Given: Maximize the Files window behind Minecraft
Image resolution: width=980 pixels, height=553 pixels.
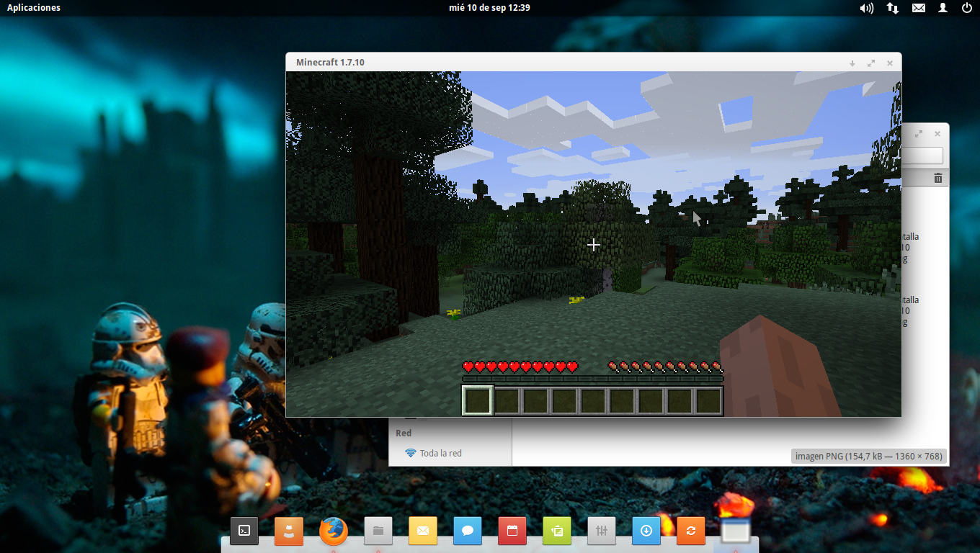Looking at the screenshot, I should pos(919,134).
